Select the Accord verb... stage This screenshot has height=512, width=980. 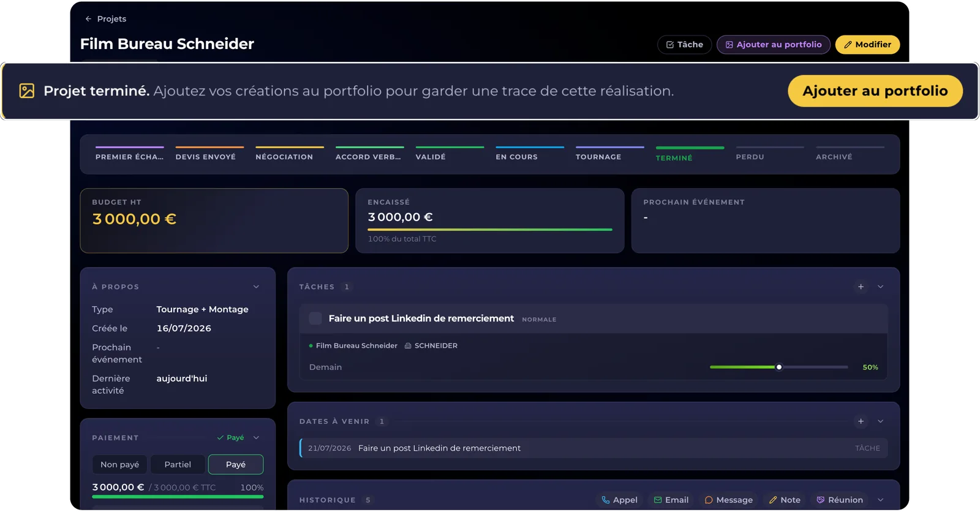click(369, 154)
